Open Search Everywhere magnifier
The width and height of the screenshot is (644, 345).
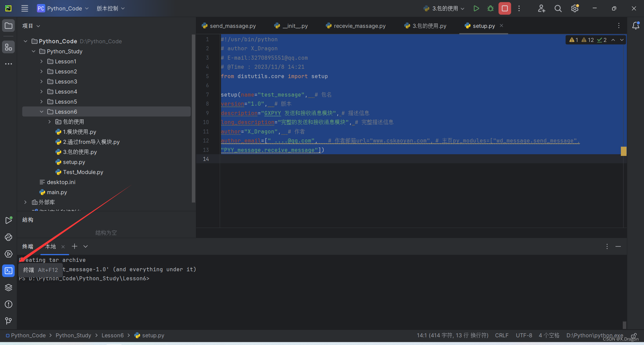click(x=558, y=8)
